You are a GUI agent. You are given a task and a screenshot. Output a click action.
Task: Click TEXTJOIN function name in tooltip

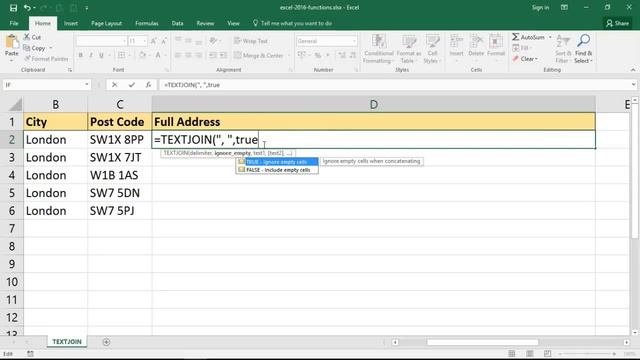(176, 153)
